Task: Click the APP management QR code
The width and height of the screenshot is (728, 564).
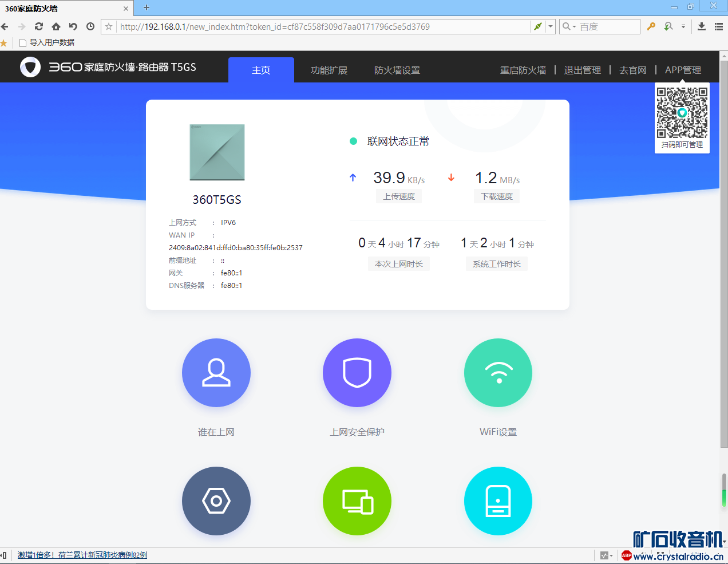Action: point(682,113)
